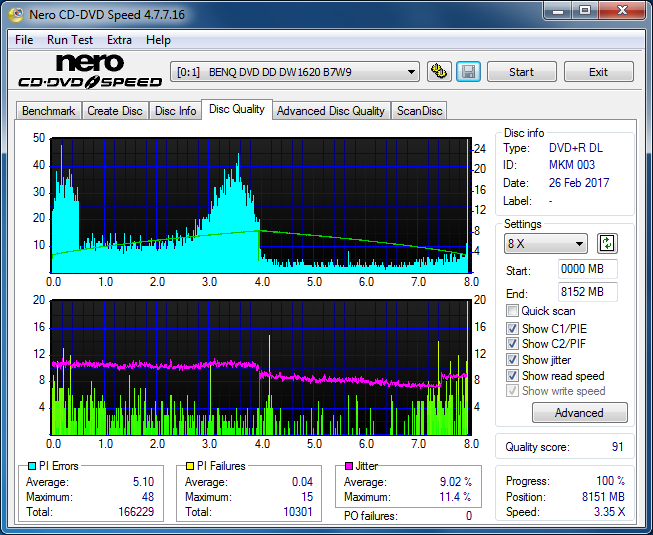Image resolution: width=653 pixels, height=535 pixels.
Task: Switch to the Disc Info tab
Action: [175, 111]
